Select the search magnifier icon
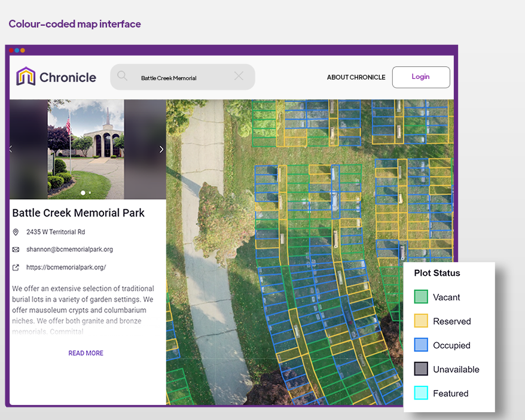This screenshot has height=420, width=525. [x=122, y=77]
